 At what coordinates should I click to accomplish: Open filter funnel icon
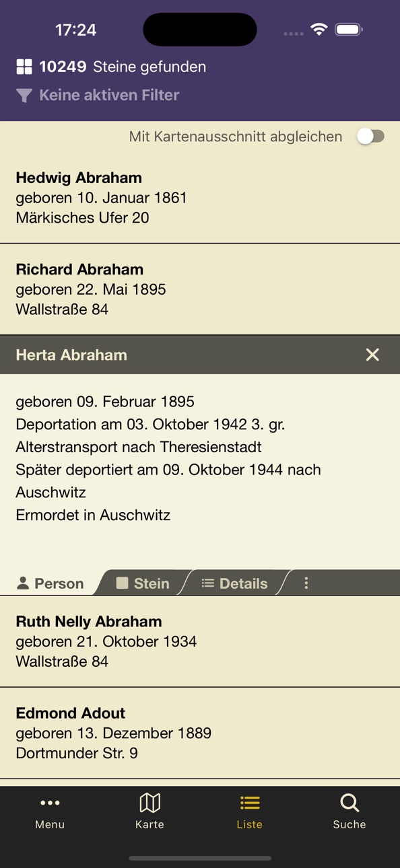[24, 96]
